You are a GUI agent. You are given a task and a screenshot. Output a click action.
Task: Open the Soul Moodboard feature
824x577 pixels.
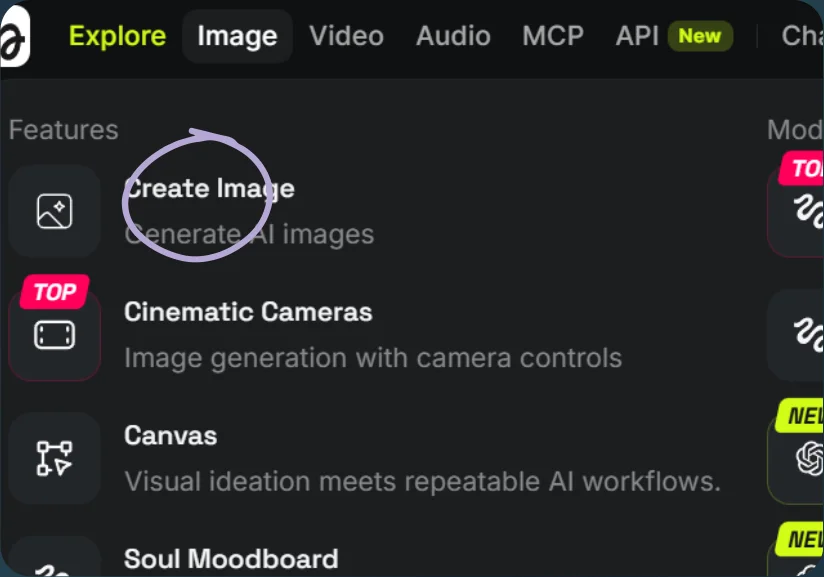231,559
